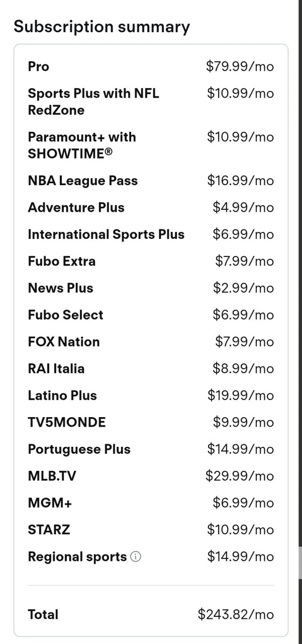Screen dimensions: 302x644
Task: Click the News Plus label
Action: (61, 288)
